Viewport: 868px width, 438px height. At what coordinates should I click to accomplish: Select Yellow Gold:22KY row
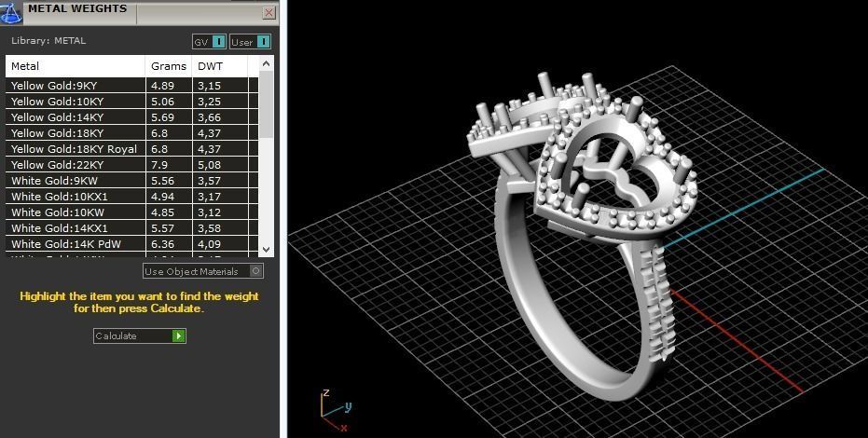point(131,165)
